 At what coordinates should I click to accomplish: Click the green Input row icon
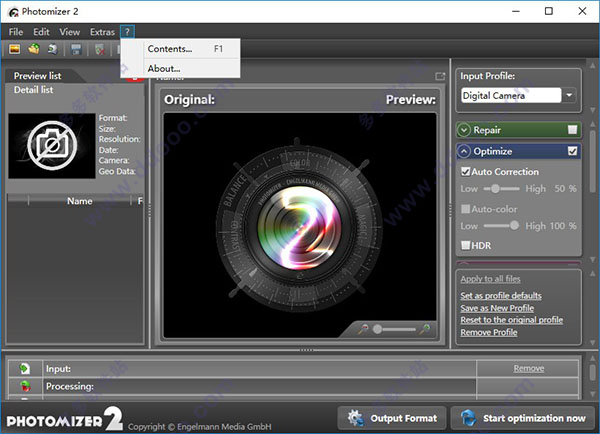(x=25, y=368)
